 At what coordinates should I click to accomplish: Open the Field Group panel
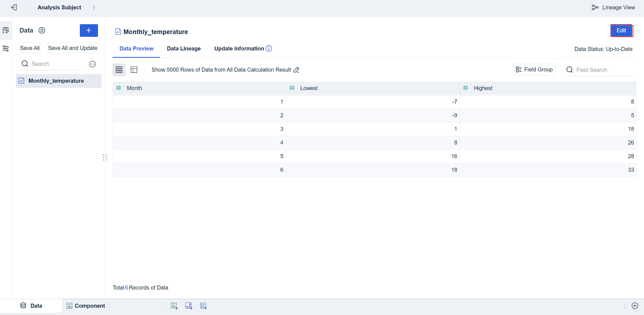click(534, 70)
